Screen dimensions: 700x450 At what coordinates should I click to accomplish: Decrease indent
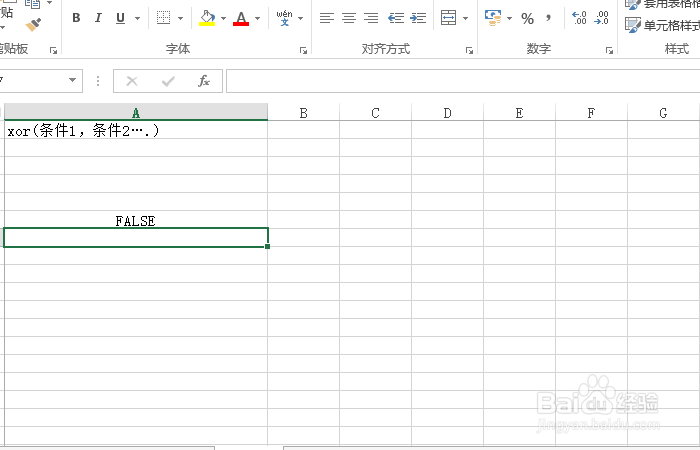(396, 18)
